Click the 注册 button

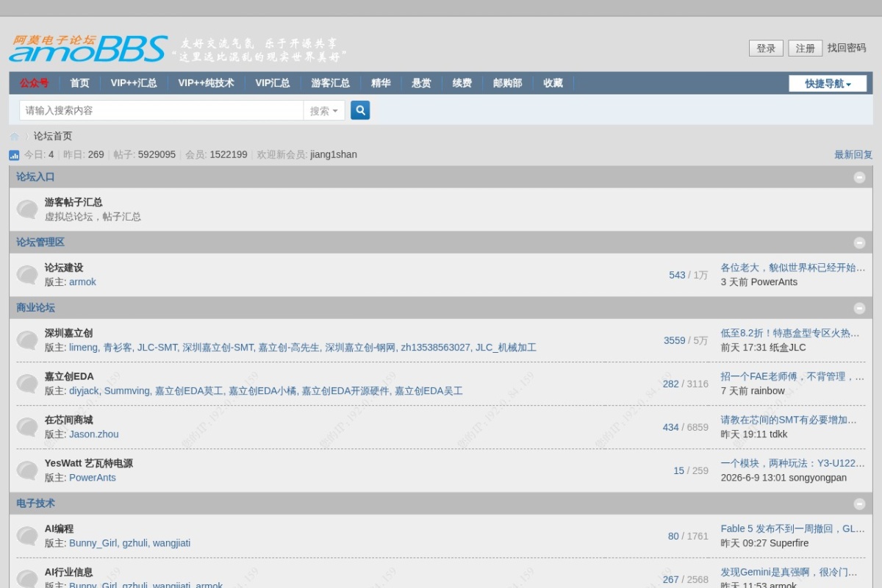click(806, 48)
